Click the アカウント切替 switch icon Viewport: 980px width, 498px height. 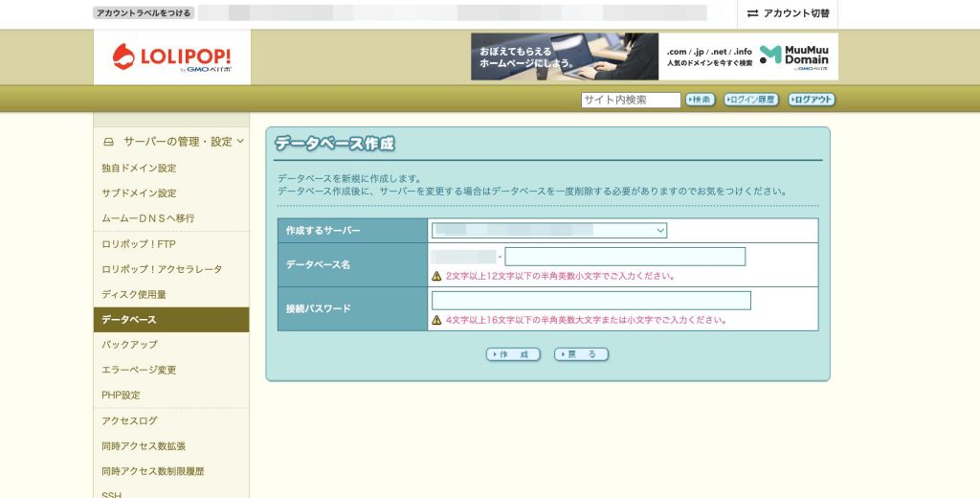(752, 13)
